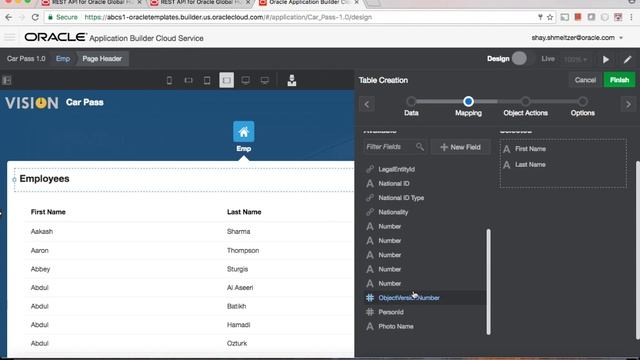640x360 pixels.
Task: Open the 100% zoom dropdown
Action: pyautogui.click(x=576, y=59)
